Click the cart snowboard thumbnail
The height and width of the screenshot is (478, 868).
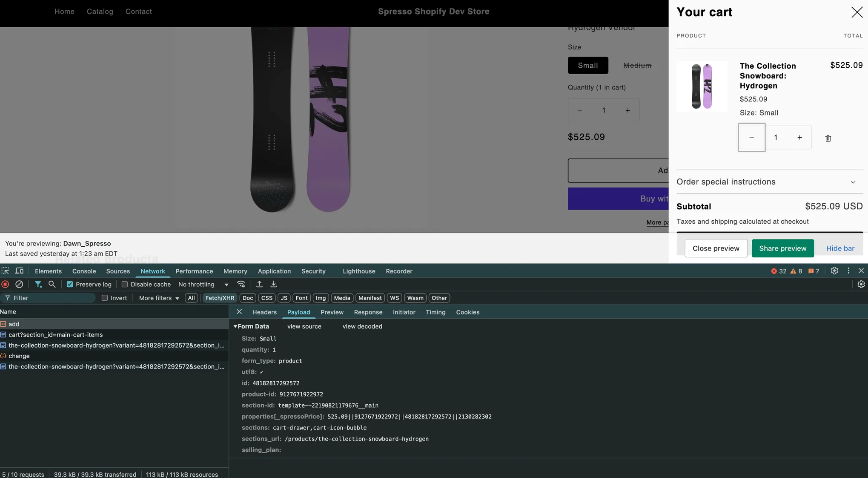pos(702,86)
